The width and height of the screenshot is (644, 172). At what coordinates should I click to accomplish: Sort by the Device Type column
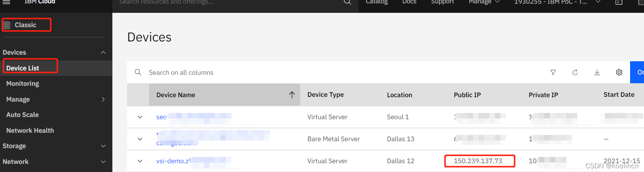[x=325, y=95]
